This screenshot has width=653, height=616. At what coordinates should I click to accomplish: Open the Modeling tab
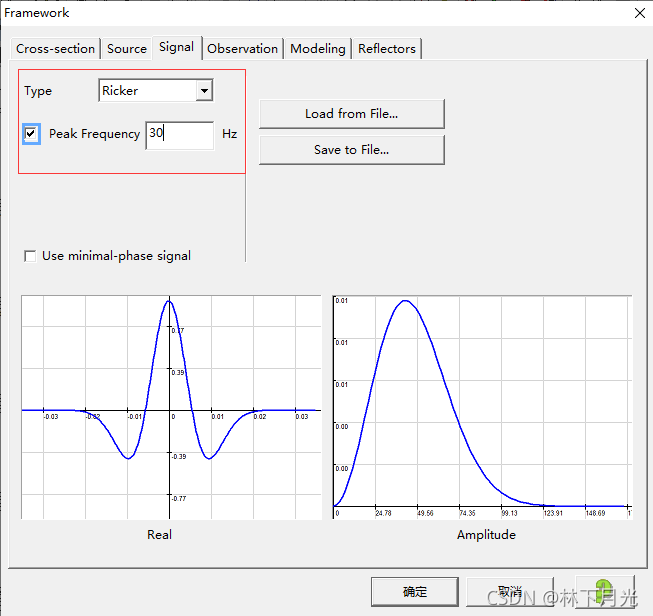point(318,49)
